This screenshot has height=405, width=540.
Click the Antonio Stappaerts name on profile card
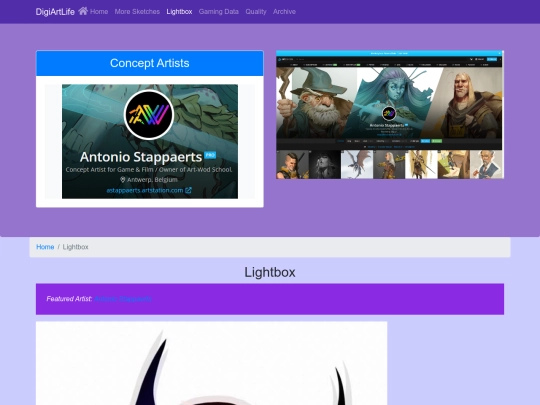coord(141,157)
